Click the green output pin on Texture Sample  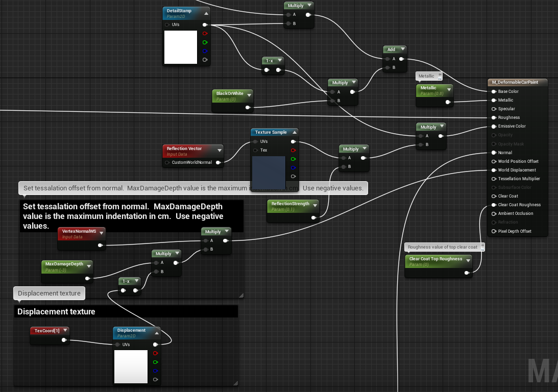[293, 159]
